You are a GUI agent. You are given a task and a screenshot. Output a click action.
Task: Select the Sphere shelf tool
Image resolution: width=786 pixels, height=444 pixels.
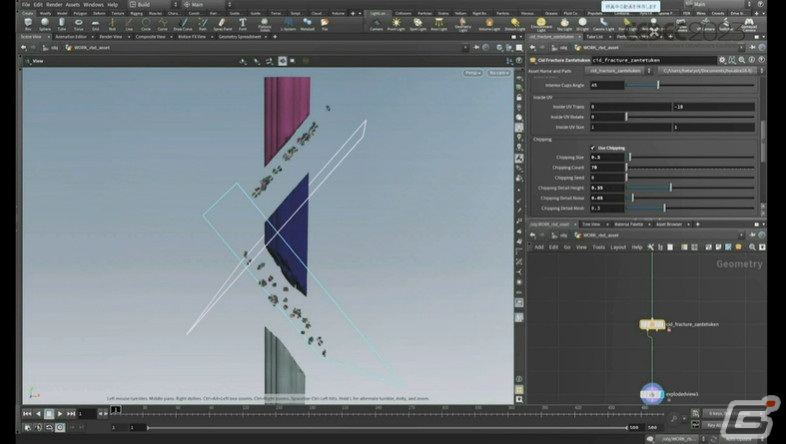[45, 24]
